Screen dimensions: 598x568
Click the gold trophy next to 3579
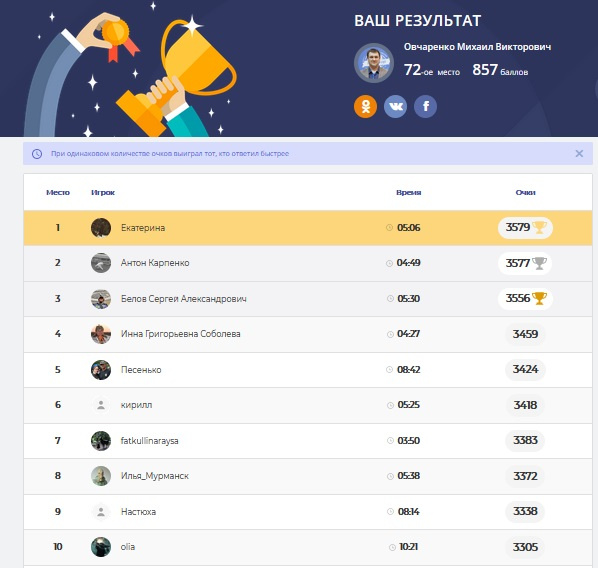click(540, 227)
